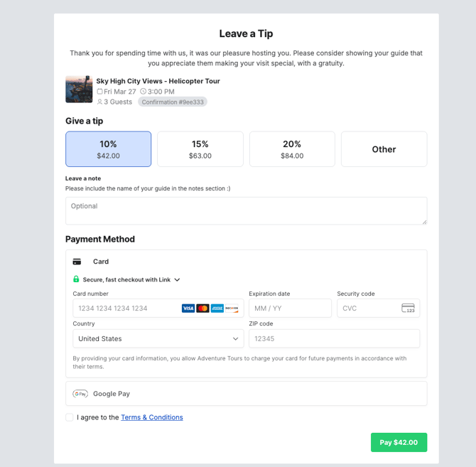Click the green secure lock icon

coord(76,279)
